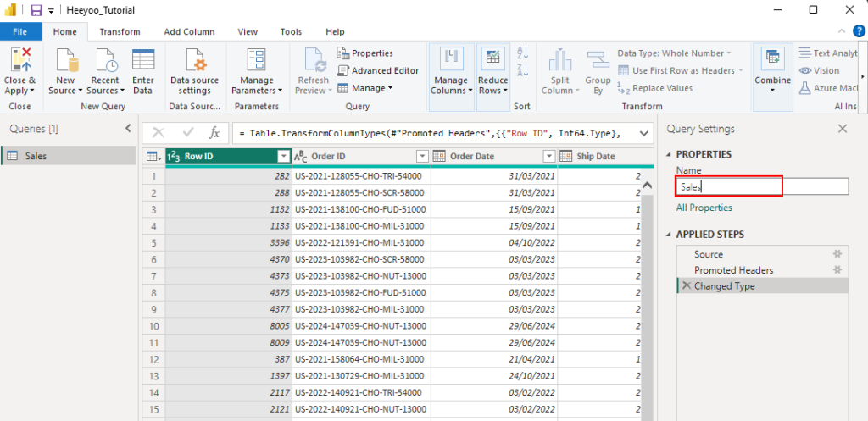This screenshot has height=421, width=868.
Task: Open the Manage dropdown in Query group
Action: [364, 88]
